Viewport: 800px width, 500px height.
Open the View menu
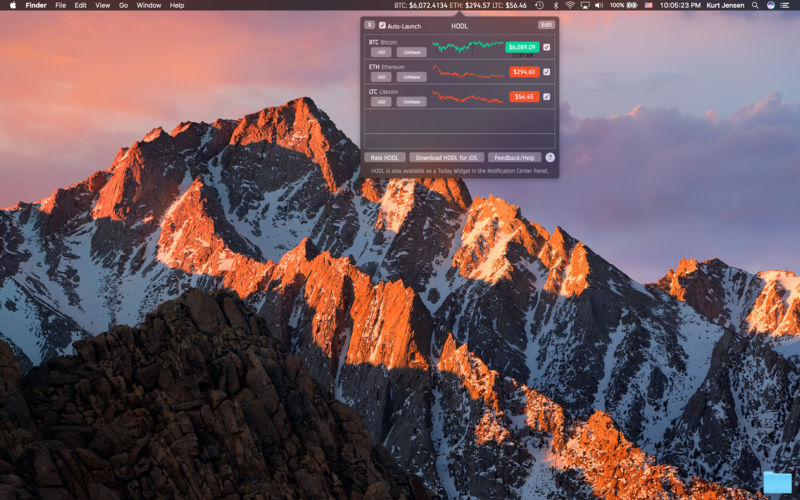click(x=103, y=5)
